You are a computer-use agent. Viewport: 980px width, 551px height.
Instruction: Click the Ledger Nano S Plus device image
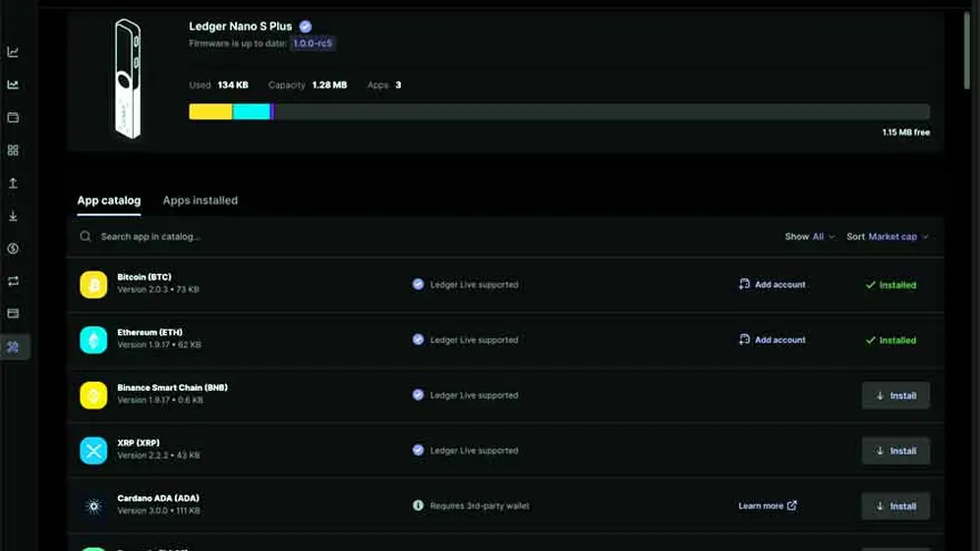pyautogui.click(x=128, y=79)
